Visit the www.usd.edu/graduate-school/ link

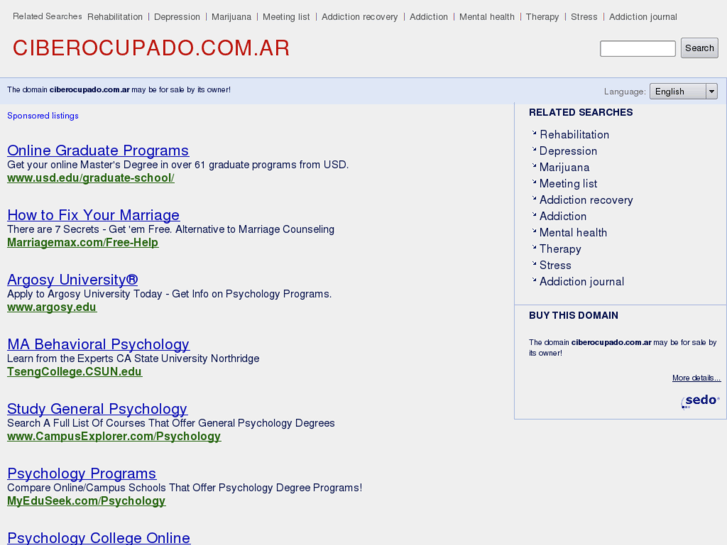pyautogui.click(x=91, y=178)
